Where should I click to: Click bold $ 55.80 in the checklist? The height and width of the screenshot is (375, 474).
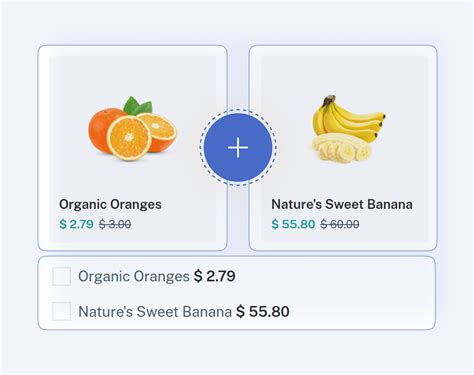click(263, 312)
